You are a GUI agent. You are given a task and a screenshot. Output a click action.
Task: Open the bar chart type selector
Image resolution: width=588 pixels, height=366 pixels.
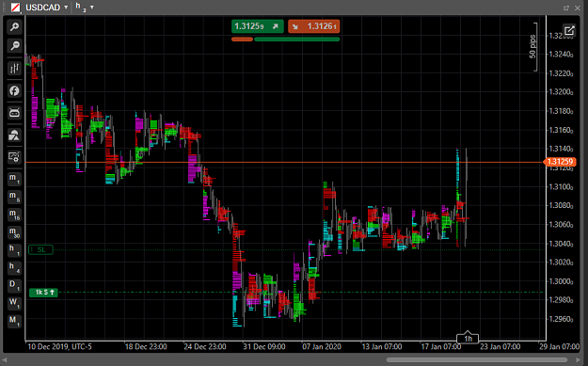click(x=14, y=69)
